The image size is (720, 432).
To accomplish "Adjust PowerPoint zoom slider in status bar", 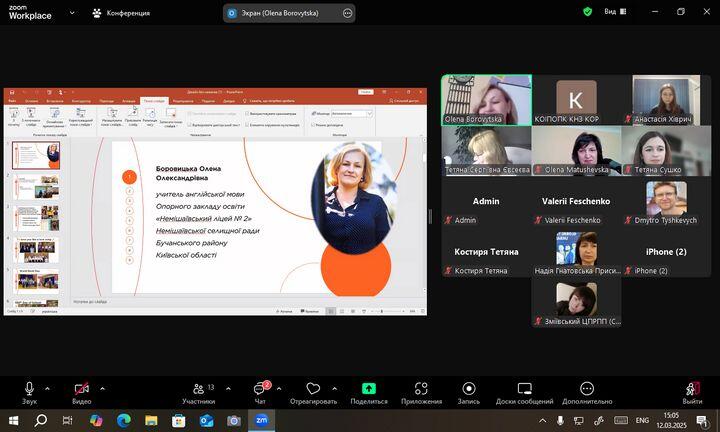I will (x=382, y=311).
